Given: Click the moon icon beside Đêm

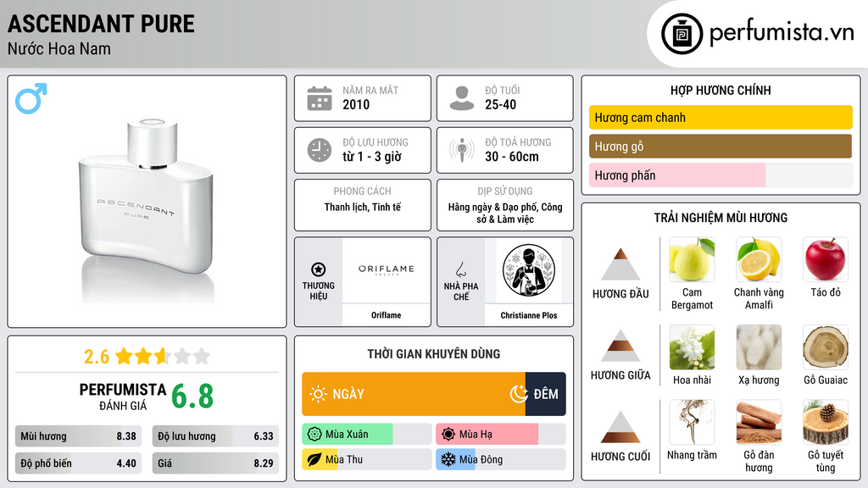Looking at the screenshot, I should [519, 394].
